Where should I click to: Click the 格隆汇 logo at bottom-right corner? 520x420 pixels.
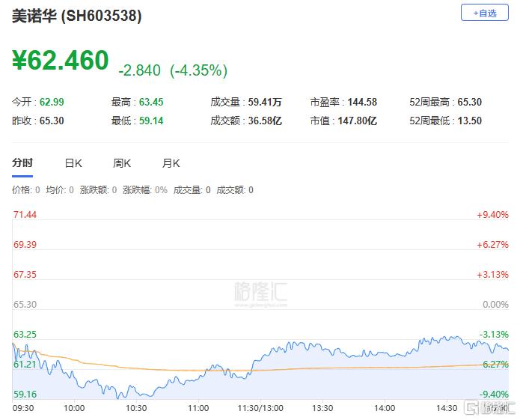(490, 408)
